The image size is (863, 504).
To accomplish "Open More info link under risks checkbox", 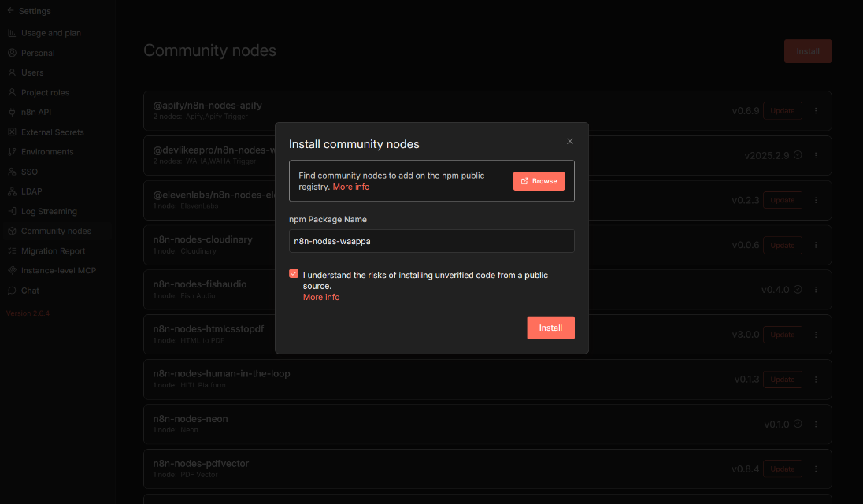I will click(321, 297).
